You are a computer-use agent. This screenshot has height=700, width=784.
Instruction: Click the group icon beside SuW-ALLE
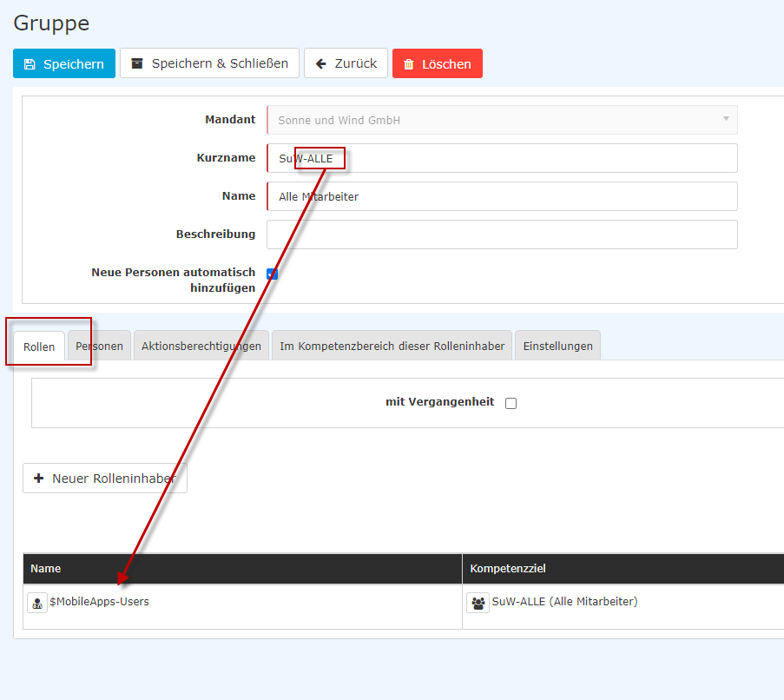478,603
